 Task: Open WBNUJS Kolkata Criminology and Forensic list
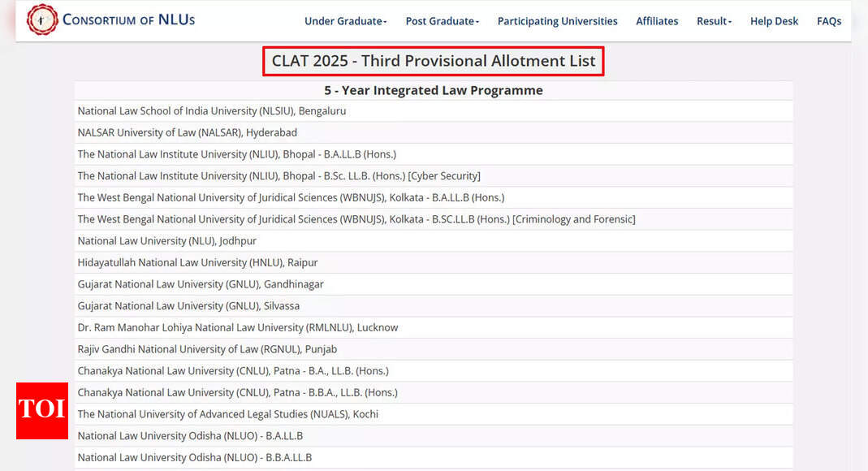356,219
